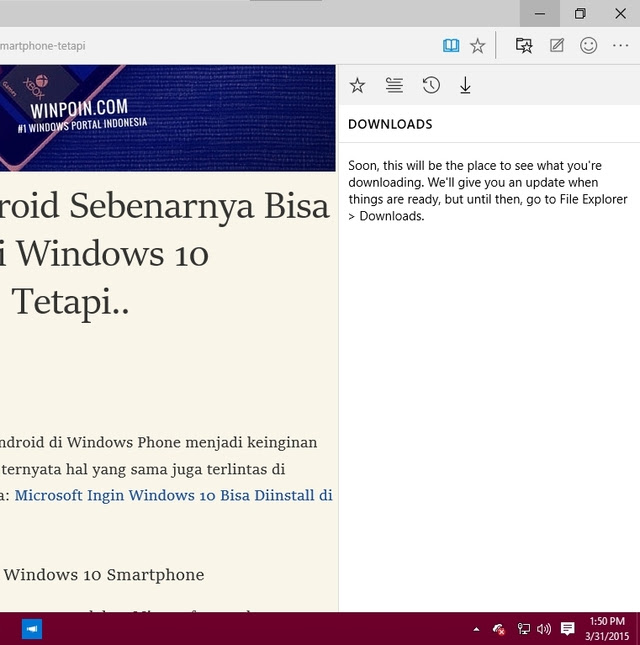Add page to favorites star icon

coord(478,45)
